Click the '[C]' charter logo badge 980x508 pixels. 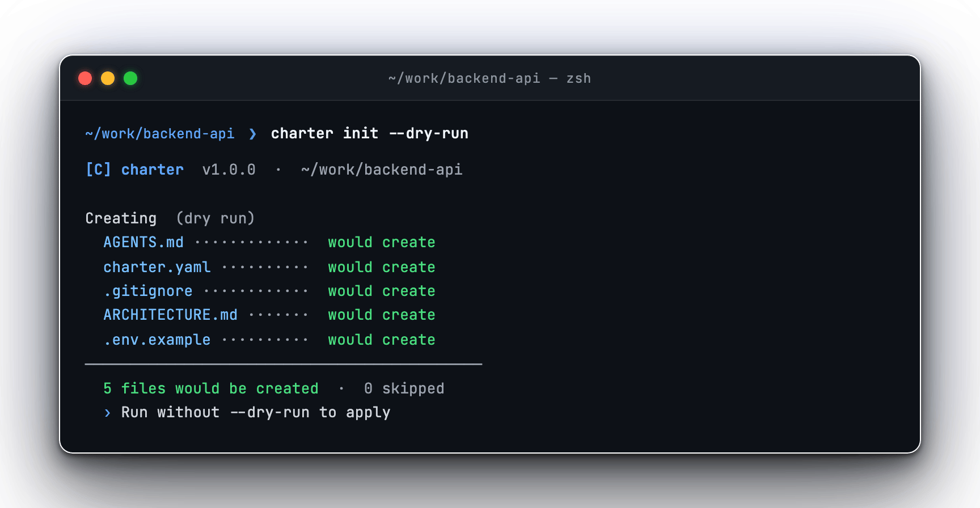(98, 170)
